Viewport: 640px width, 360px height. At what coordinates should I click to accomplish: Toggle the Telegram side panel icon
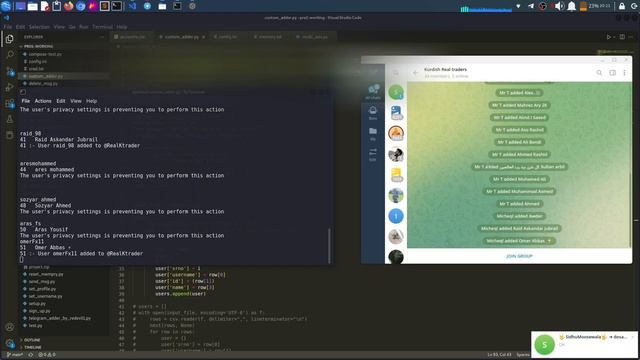[612, 73]
